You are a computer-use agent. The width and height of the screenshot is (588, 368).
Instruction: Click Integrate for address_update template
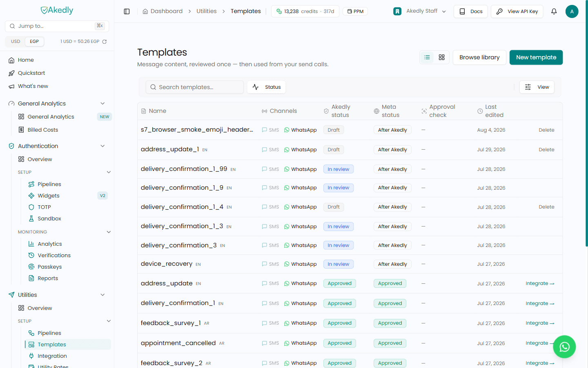tap(540, 283)
